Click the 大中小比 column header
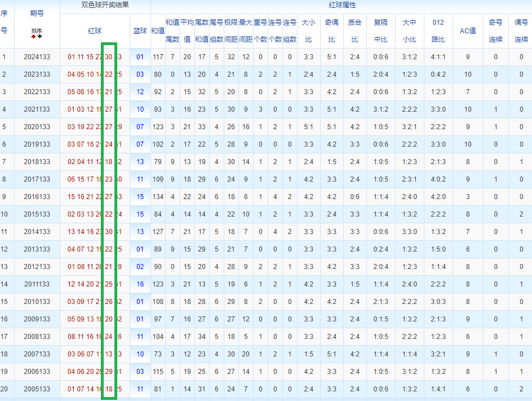The image size is (532, 401). [x=410, y=31]
